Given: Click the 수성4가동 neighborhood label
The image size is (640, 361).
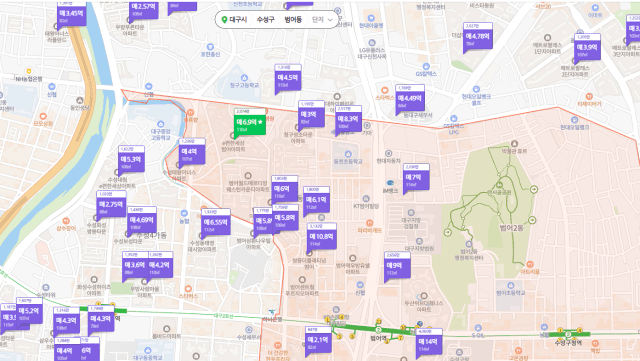Looking at the screenshot, I should (151, 235).
